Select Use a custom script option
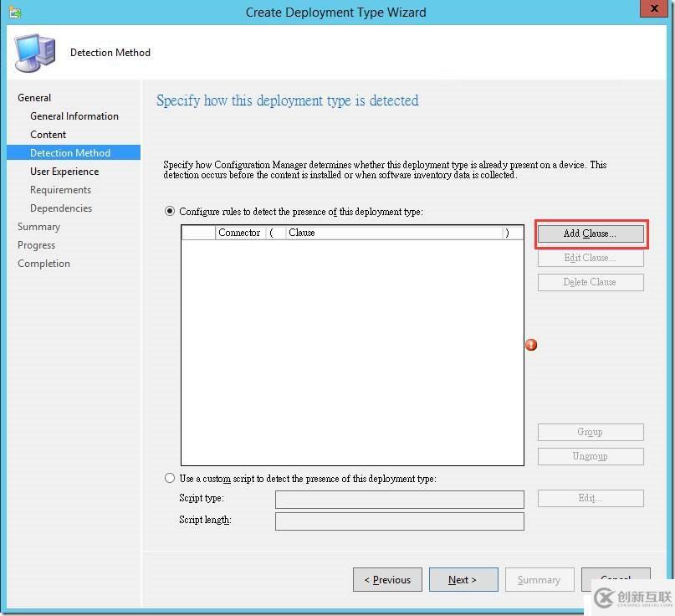The height and width of the screenshot is (616, 675). click(170, 478)
